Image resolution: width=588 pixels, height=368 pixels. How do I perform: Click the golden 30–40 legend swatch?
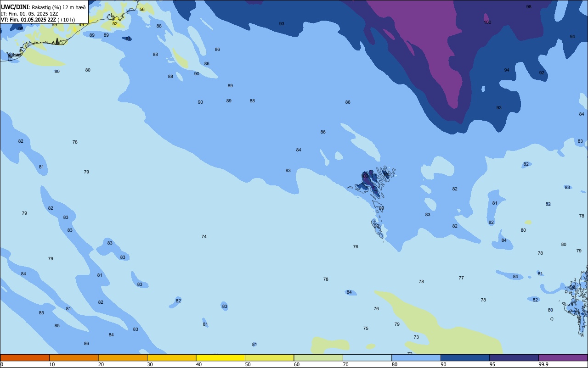point(171,357)
